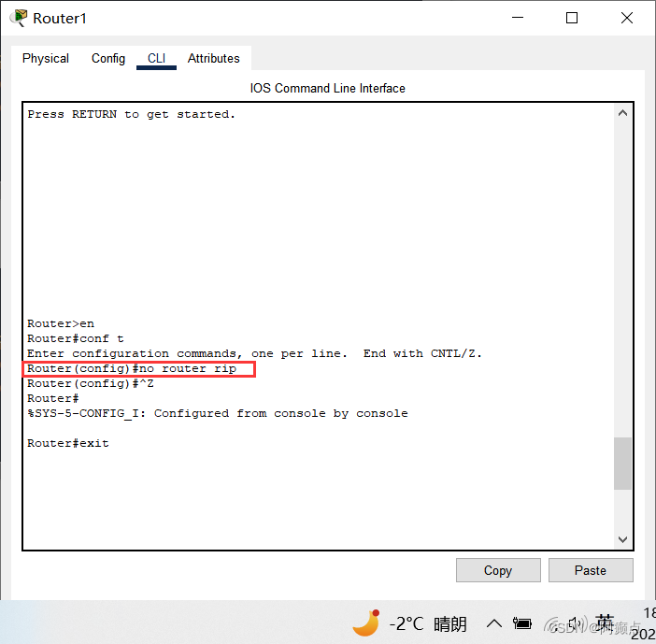656x644 pixels.
Task: Maximize the Router1 window
Action: click(x=572, y=18)
